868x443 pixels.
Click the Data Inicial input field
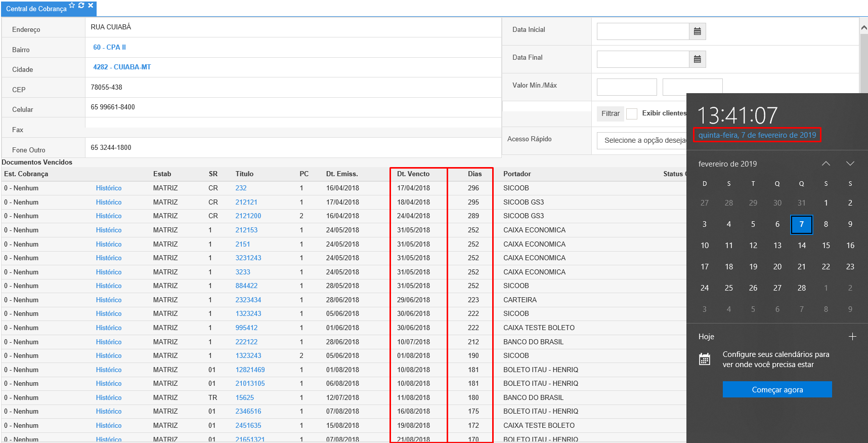pyautogui.click(x=643, y=31)
